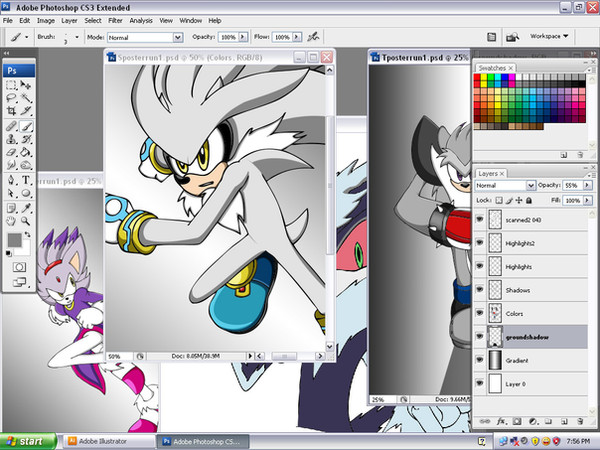Open the Analysis menu
The width and height of the screenshot is (600, 450).
[141, 21]
